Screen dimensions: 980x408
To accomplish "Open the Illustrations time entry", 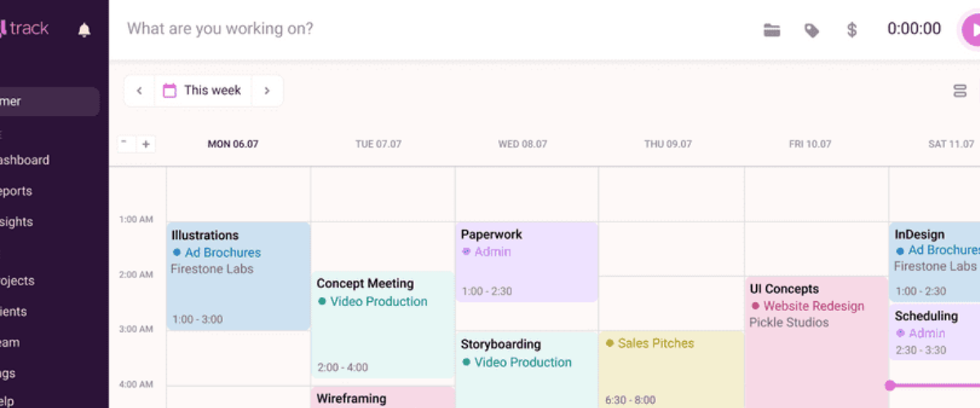I will [238, 276].
